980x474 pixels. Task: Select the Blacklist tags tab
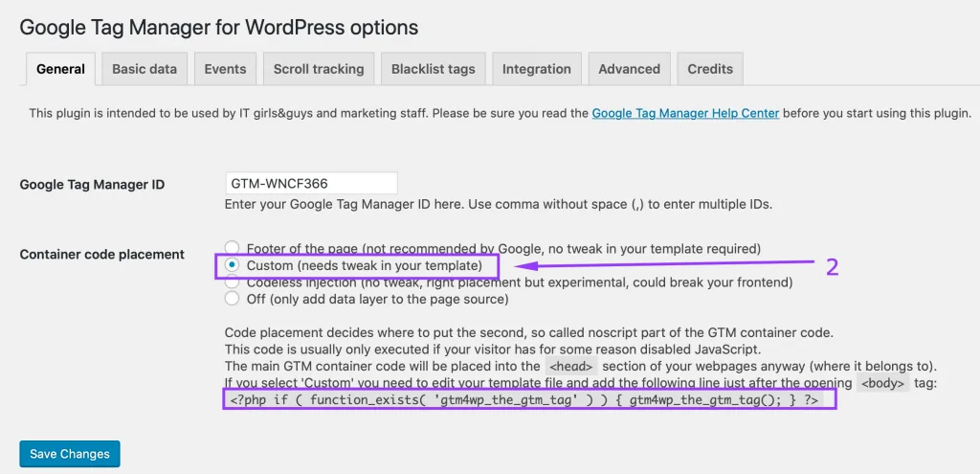434,69
